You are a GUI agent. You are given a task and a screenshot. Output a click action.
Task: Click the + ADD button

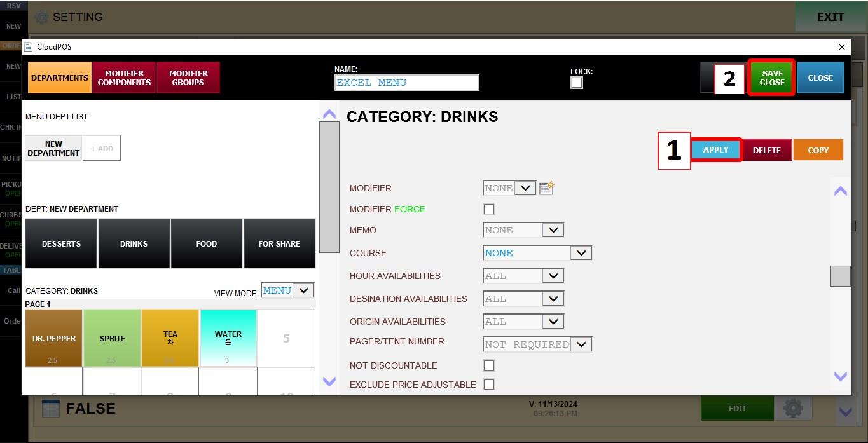[102, 148]
